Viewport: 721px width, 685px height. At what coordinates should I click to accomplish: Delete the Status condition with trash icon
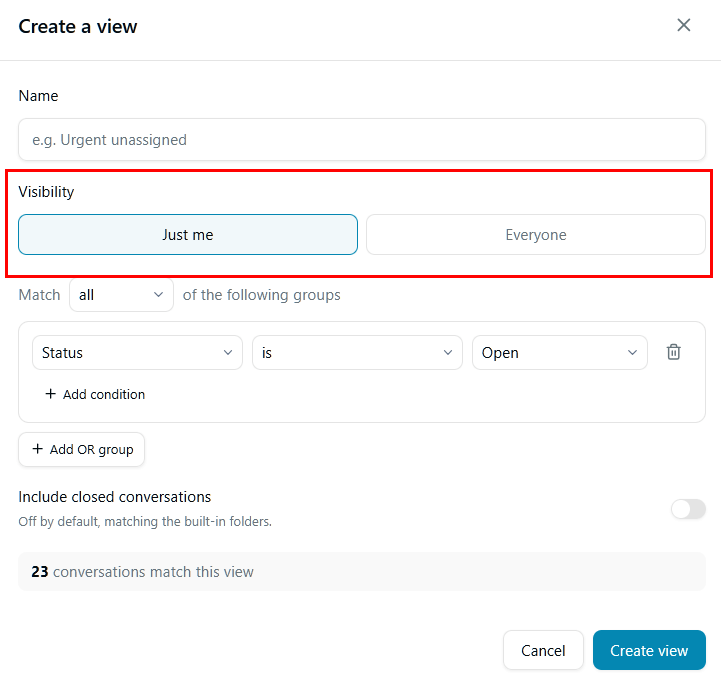[x=674, y=352]
